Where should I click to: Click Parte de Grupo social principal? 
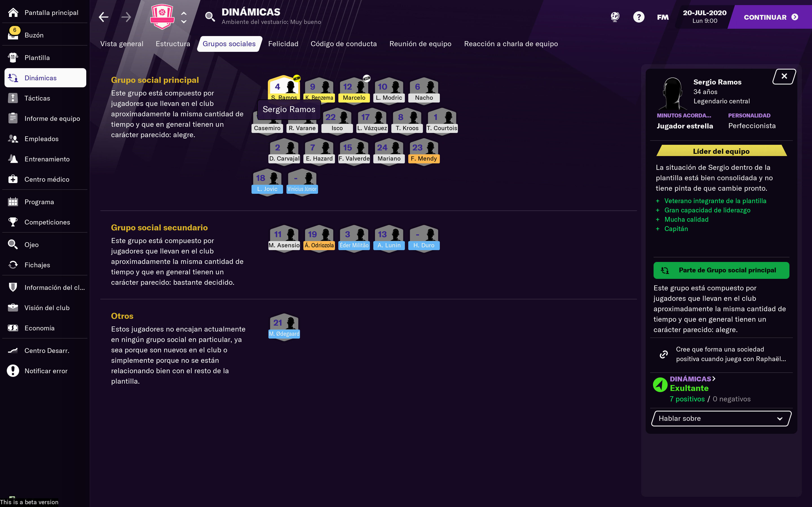(721, 270)
